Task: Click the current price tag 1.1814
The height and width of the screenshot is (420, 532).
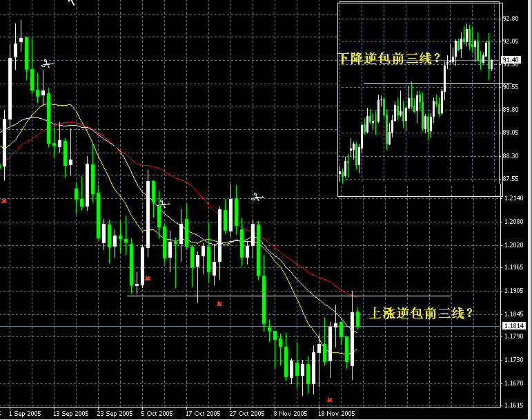Action: [x=513, y=326]
